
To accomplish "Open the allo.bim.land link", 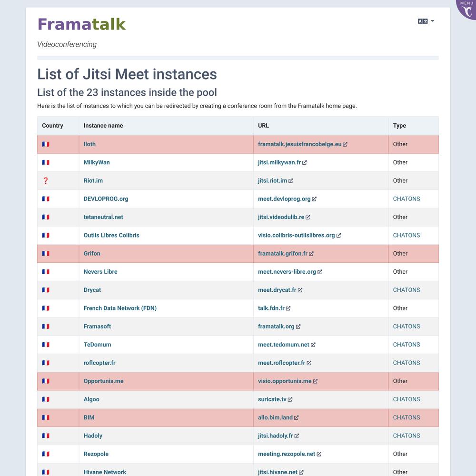I will 275,417.
